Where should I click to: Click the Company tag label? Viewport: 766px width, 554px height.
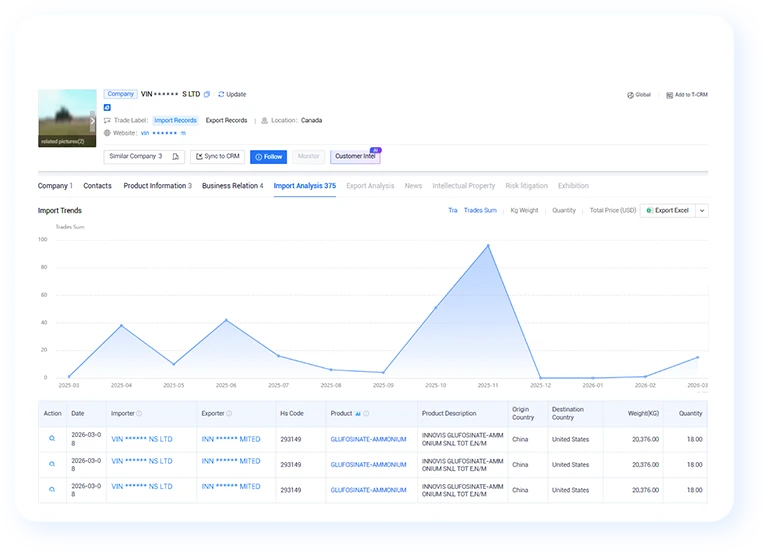pos(121,94)
